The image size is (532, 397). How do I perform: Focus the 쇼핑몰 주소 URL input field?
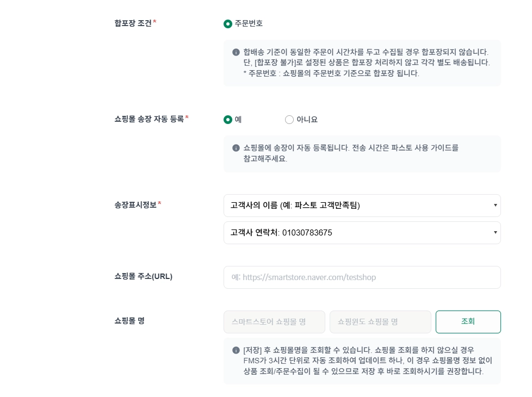click(x=362, y=277)
